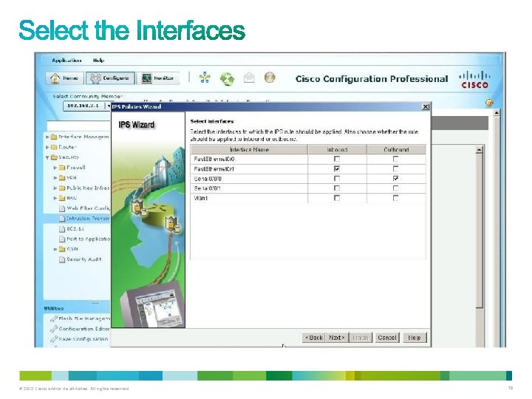Expand the C3PL tree folder
This screenshot has width=532, height=399.
point(55,249)
